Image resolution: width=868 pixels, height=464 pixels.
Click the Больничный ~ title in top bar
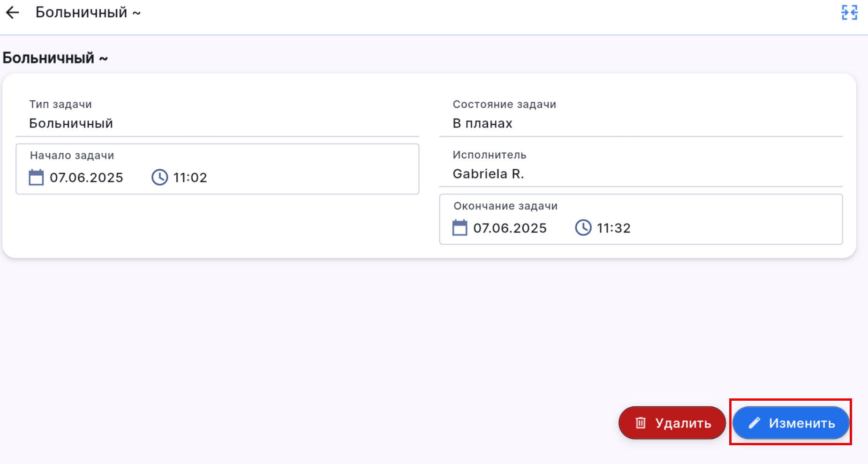[x=88, y=13]
